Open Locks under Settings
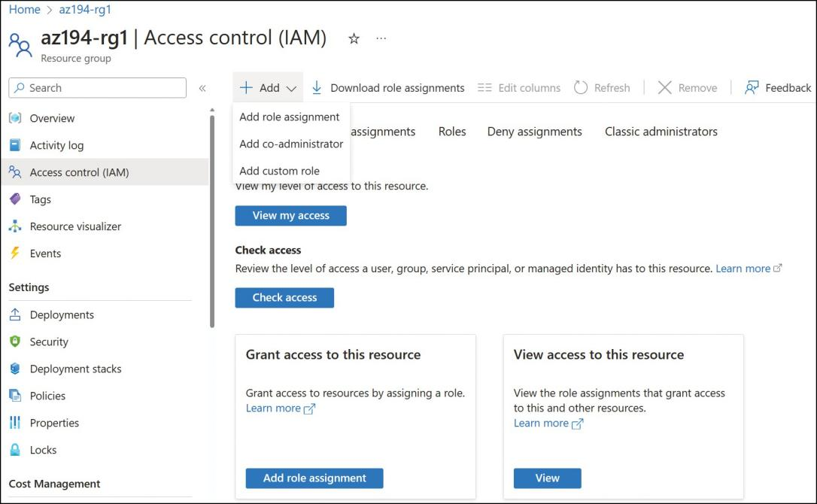 point(43,450)
